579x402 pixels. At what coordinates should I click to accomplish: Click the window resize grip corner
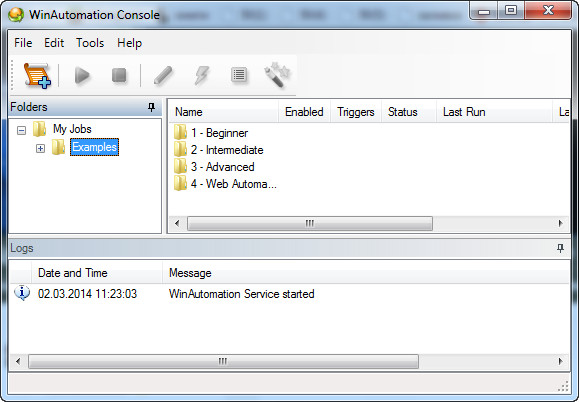[563, 386]
